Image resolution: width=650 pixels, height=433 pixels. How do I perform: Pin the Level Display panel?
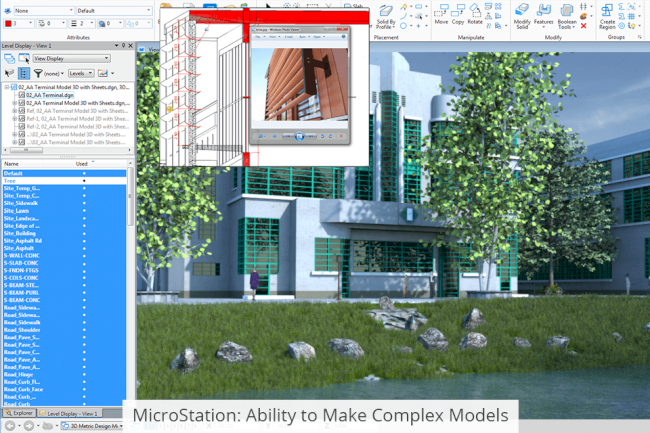123,46
